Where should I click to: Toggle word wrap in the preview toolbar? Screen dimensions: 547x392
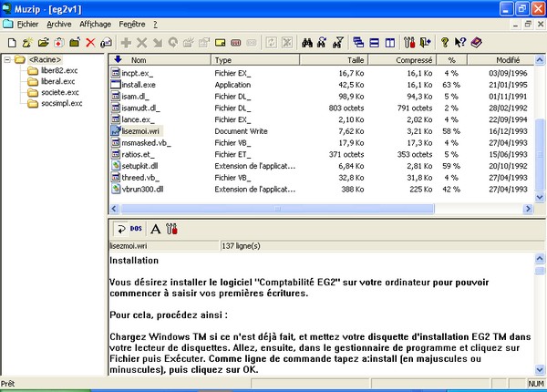(x=121, y=229)
